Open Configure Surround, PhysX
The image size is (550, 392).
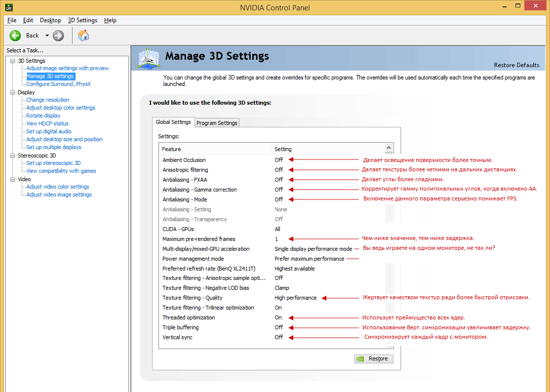(59, 84)
